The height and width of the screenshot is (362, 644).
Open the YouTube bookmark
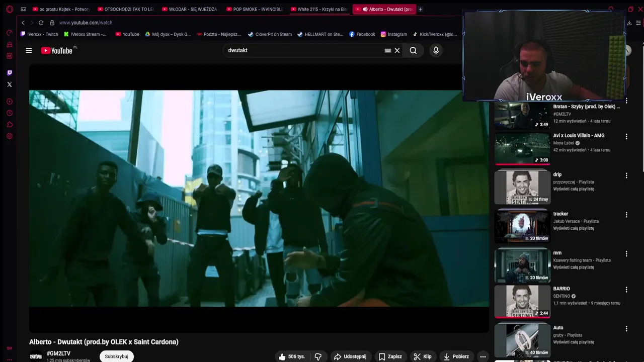click(127, 34)
